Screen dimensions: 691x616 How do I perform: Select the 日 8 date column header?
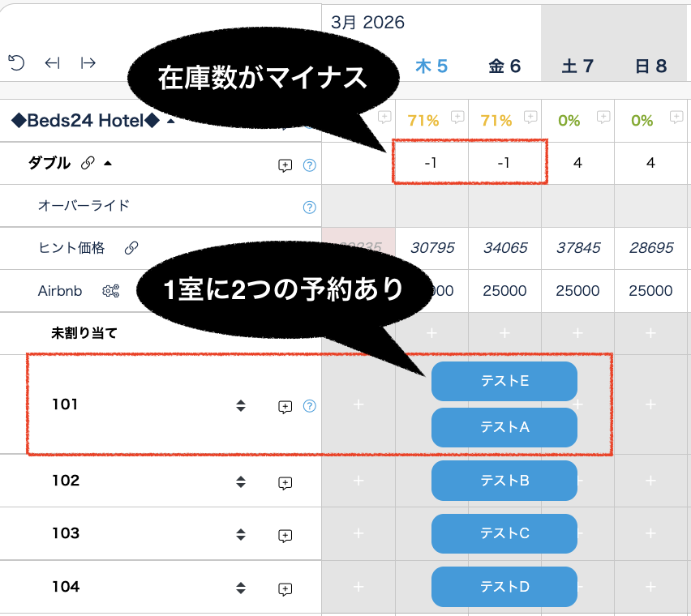click(x=650, y=66)
